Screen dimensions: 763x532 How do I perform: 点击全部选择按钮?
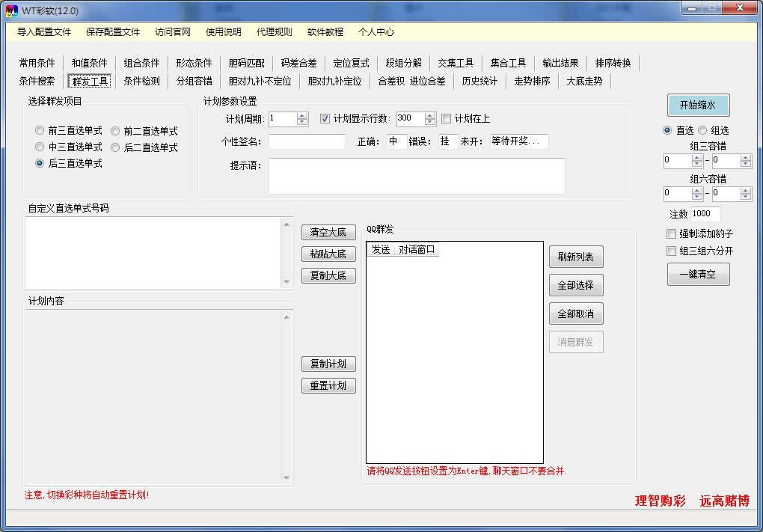coord(575,285)
